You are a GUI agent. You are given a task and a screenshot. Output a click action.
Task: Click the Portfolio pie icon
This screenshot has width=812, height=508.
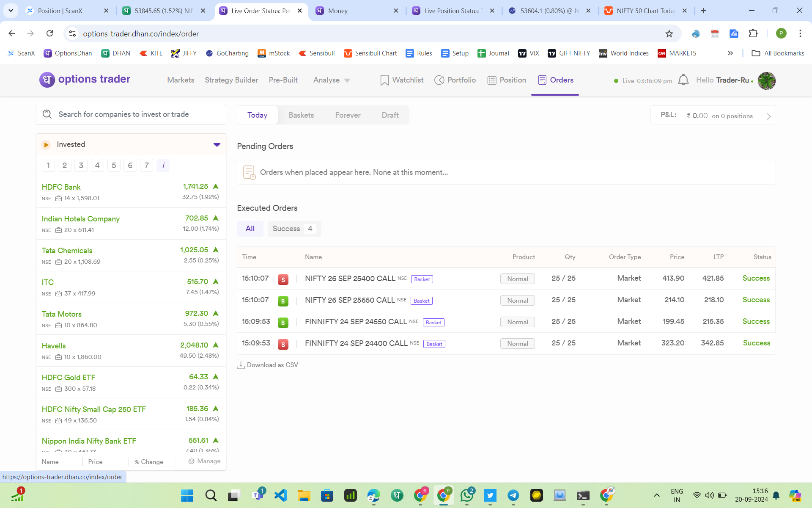[439, 80]
